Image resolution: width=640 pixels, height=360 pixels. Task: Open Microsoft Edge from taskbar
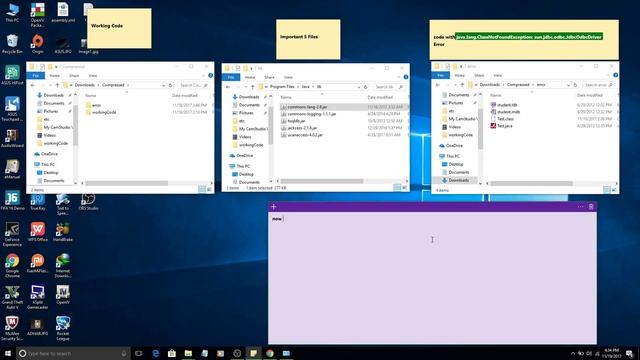coord(156,353)
